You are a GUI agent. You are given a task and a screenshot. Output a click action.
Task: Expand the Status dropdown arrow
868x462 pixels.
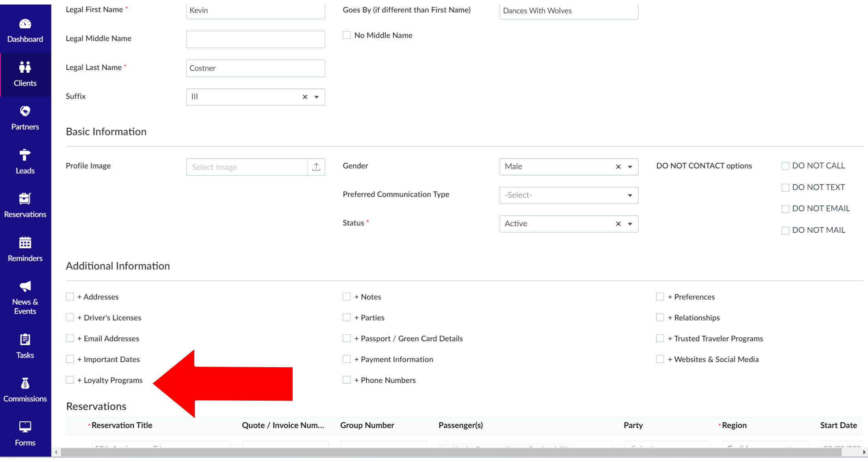tap(630, 224)
